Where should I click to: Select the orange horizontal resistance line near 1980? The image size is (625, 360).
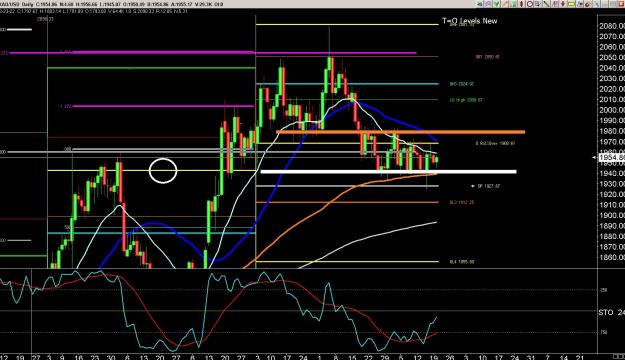(401, 132)
